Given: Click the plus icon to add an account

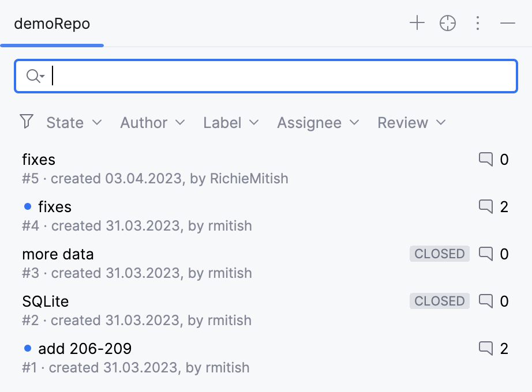Looking at the screenshot, I should point(417,23).
